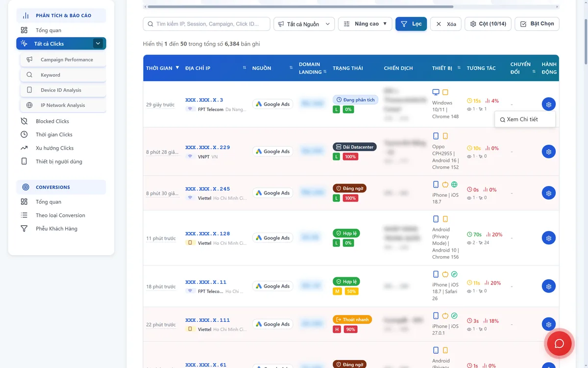Click the Thoát nhanh status badge
588x368 pixels.
coord(352,319)
